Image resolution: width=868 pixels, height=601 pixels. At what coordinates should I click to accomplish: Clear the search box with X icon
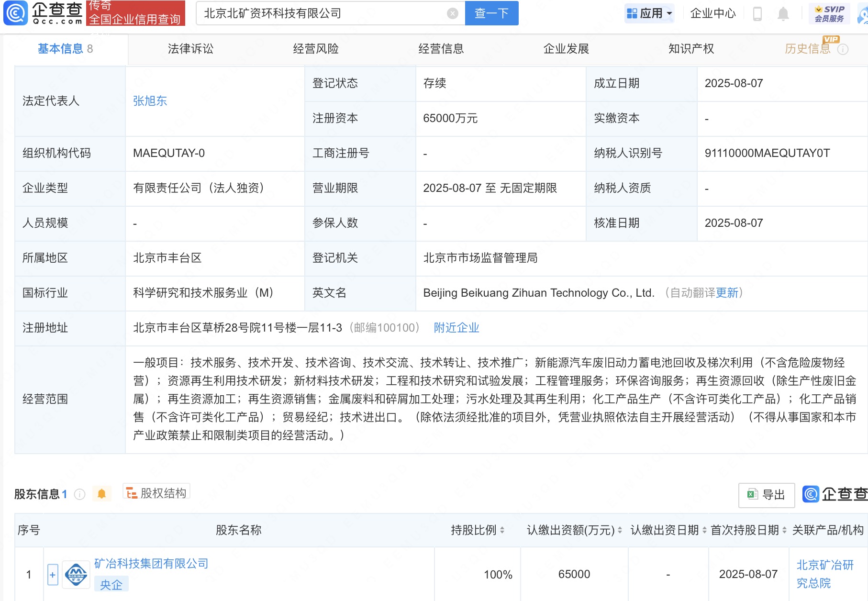tap(452, 13)
